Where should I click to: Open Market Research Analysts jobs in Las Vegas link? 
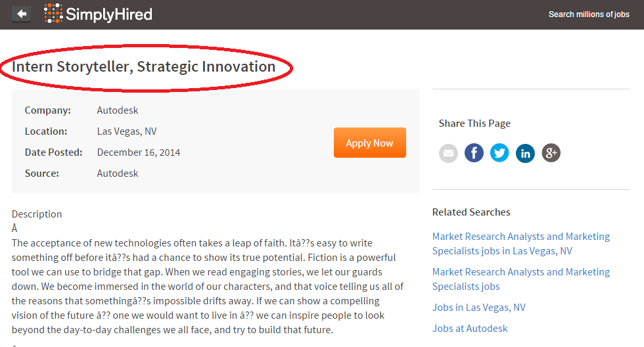click(520, 244)
